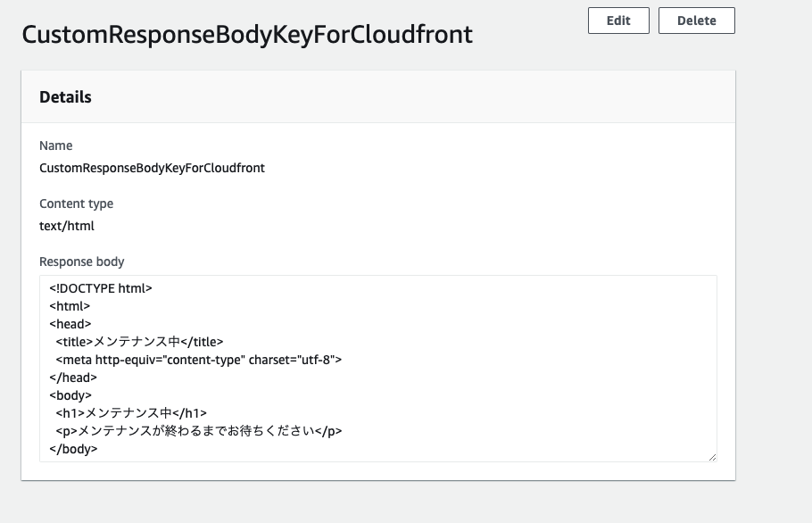
Task: Click inside the Response body text area
Action: [x=378, y=369]
